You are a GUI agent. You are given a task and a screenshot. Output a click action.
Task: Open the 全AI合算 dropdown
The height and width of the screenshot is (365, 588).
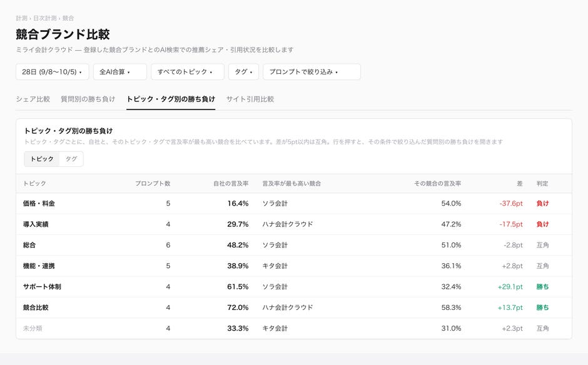pyautogui.click(x=120, y=72)
